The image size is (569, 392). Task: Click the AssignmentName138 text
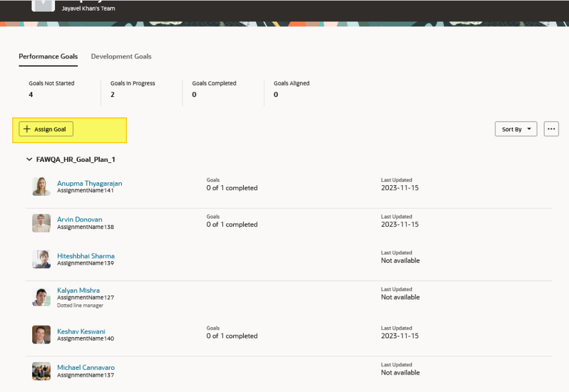coord(85,227)
